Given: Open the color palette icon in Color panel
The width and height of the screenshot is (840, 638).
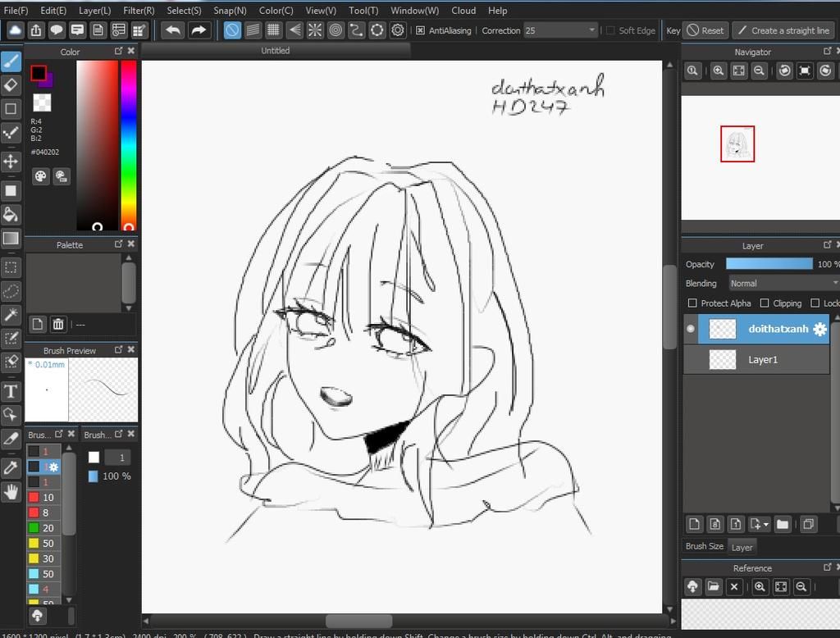Looking at the screenshot, I should pos(40,176).
